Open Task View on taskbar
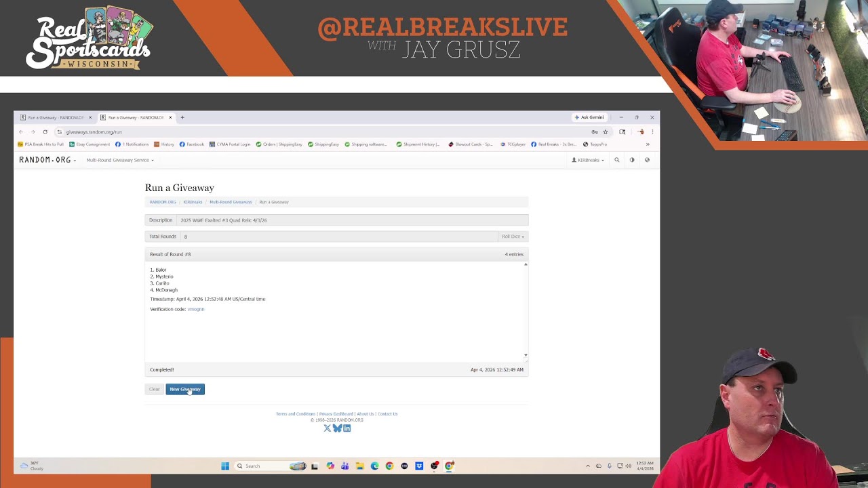Viewport: 868px width, 488px height. coord(314,466)
